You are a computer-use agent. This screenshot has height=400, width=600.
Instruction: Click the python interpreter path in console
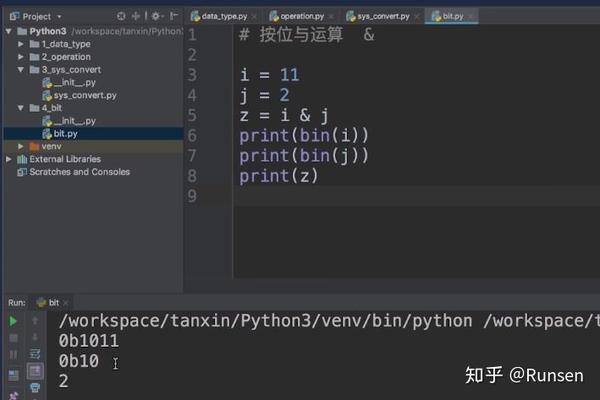tap(266, 321)
